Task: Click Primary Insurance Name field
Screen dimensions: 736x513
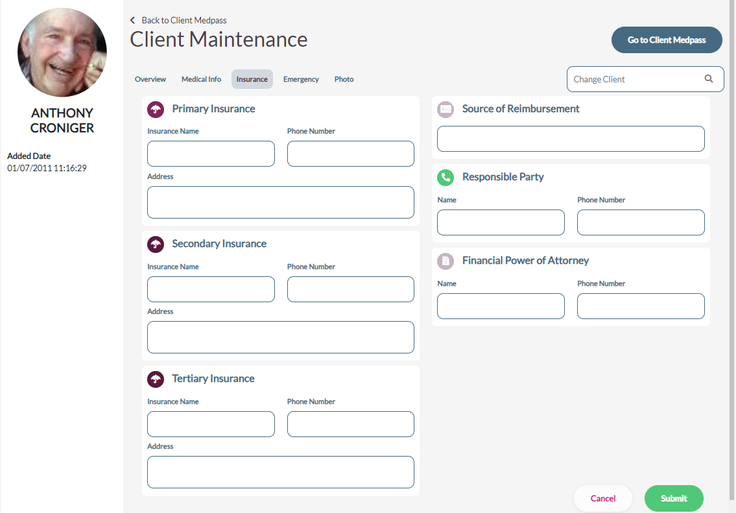Action: tap(211, 153)
